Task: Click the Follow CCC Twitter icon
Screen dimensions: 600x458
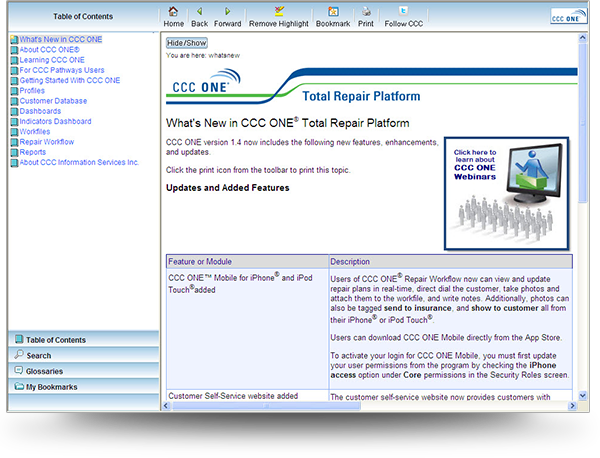Action: pyautogui.click(x=403, y=11)
